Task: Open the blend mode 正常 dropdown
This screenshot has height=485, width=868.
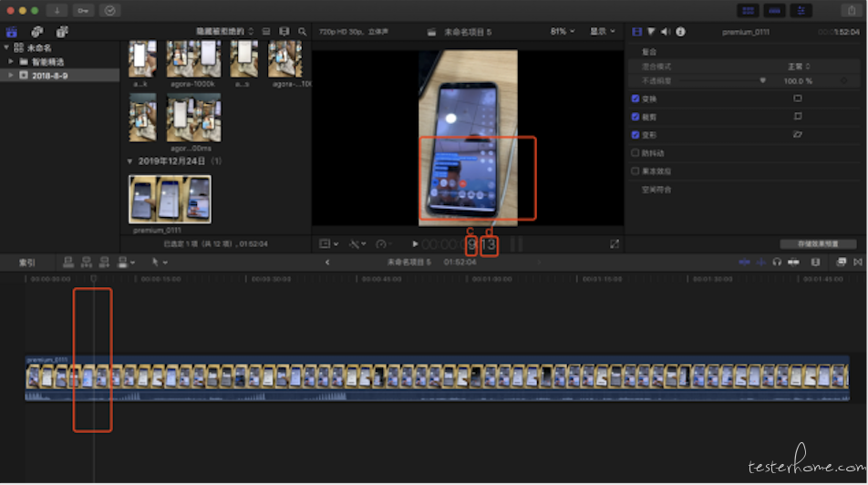Action: tap(799, 67)
